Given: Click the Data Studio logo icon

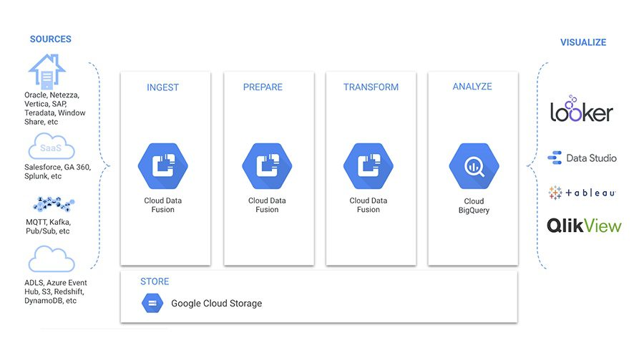Looking at the screenshot, I should pos(555,158).
